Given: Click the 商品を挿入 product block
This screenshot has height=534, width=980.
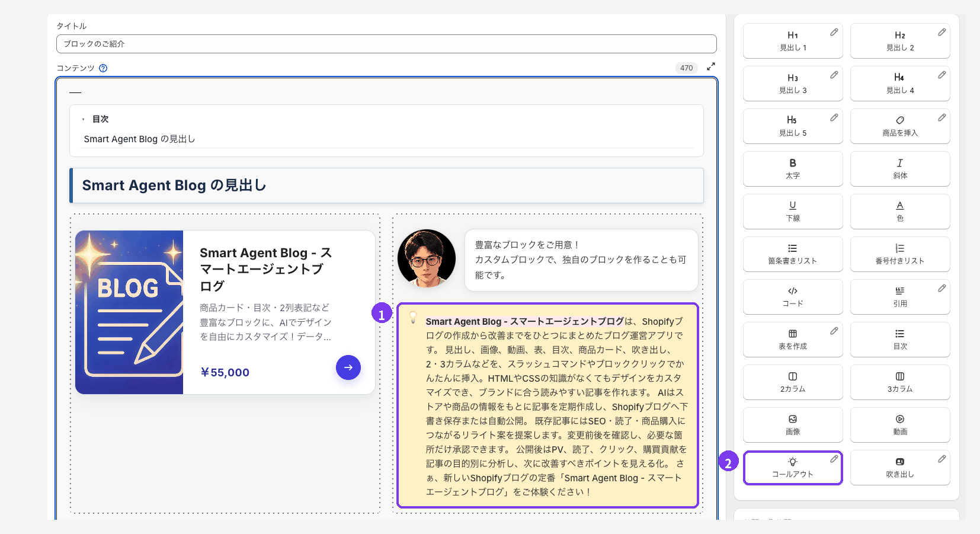Looking at the screenshot, I should coord(900,126).
